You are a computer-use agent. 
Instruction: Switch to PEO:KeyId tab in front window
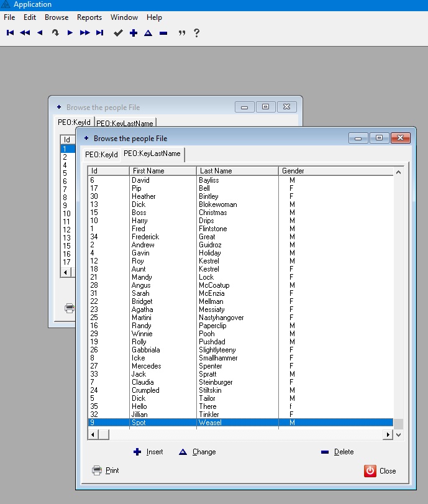pos(101,154)
